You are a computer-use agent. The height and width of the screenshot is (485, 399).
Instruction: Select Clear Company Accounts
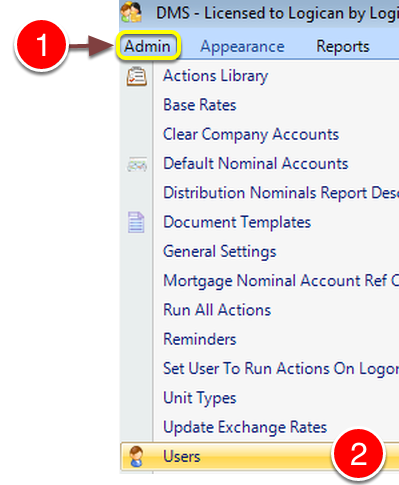point(251,135)
